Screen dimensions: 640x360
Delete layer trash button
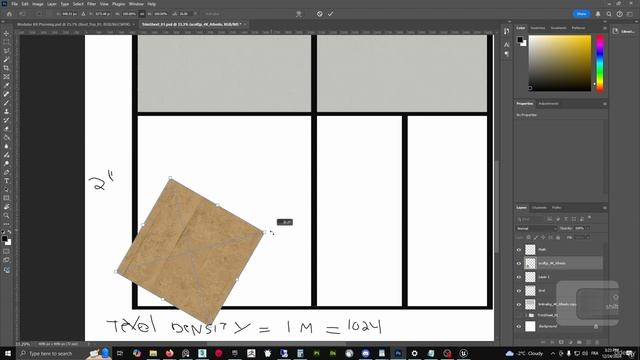597,342
